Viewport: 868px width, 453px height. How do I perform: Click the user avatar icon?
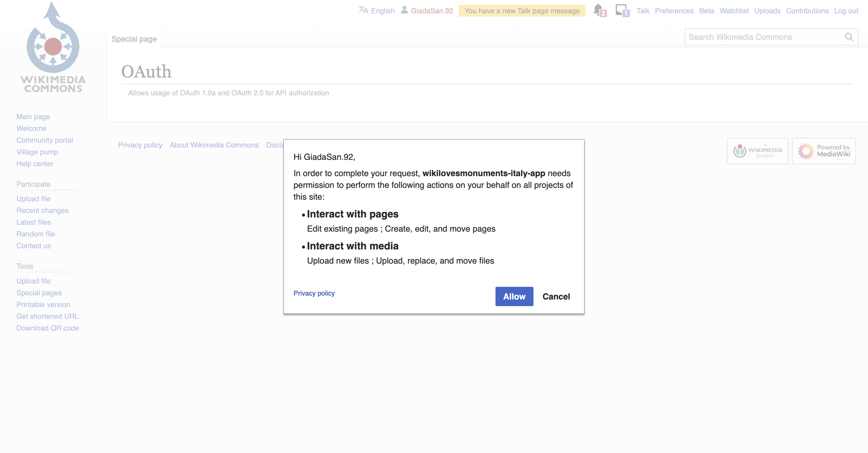pos(404,10)
